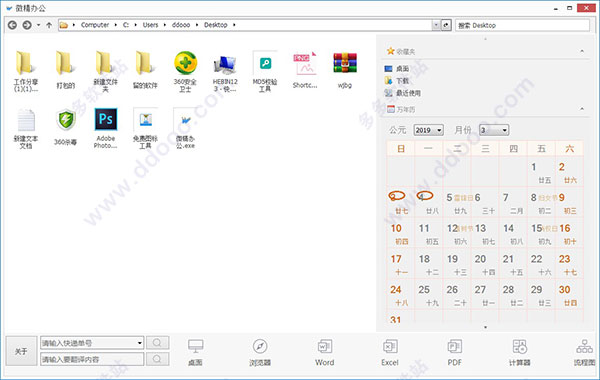Viewport: 600px width, 380px height.
Task: Select March 14 on the calendar
Action: (x=513, y=234)
